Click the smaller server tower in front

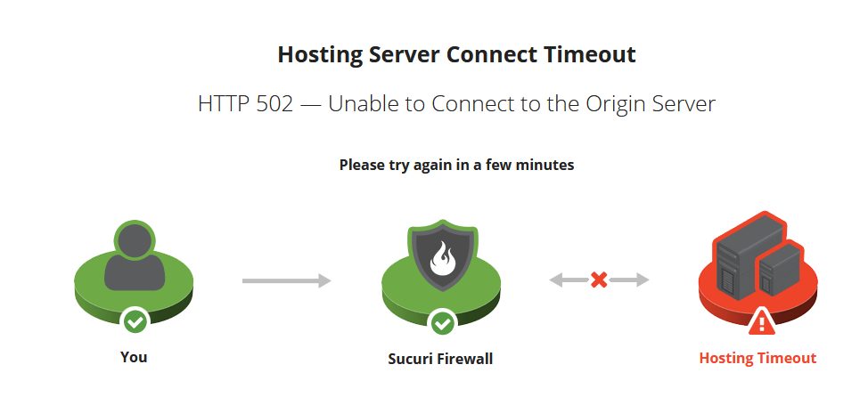pyautogui.click(x=780, y=269)
